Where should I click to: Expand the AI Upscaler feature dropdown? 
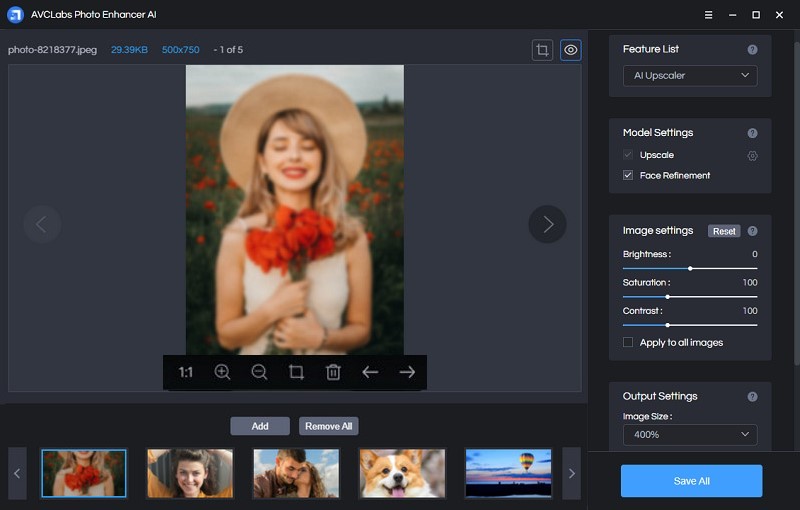point(690,75)
